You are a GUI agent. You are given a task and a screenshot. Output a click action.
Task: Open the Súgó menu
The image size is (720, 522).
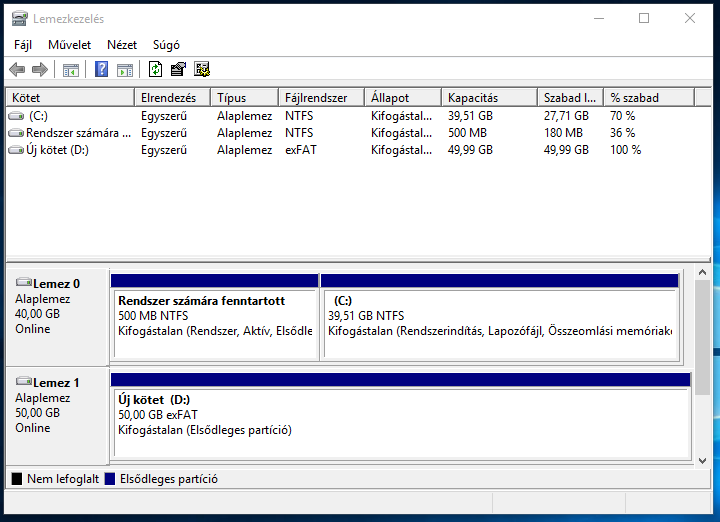(x=166, y=45)
